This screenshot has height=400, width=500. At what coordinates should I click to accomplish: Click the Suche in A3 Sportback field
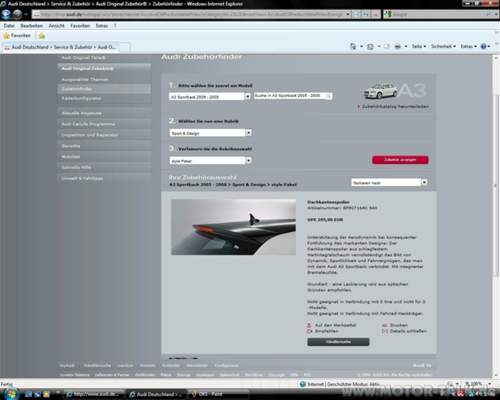293,96
